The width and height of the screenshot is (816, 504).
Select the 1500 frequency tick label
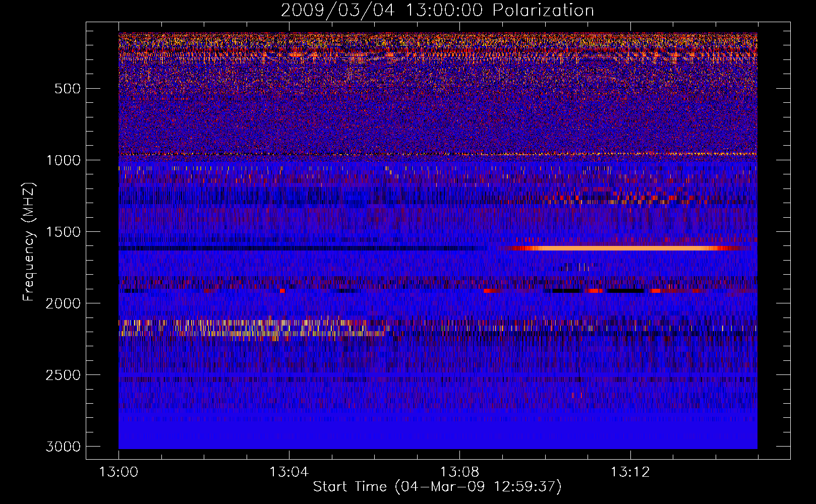tap(63, 232)
